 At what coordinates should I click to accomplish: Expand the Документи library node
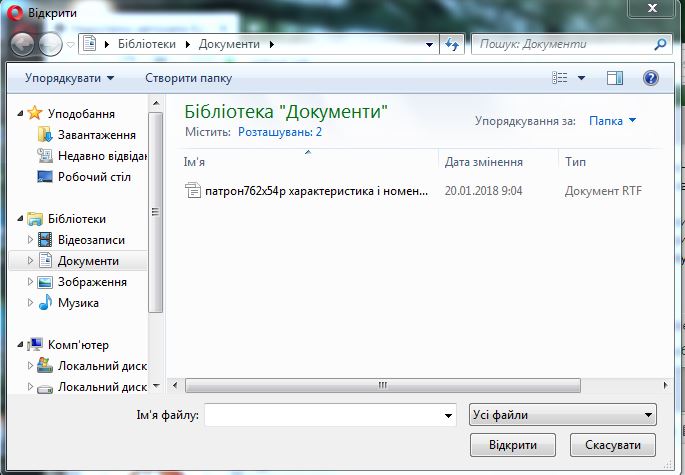tap(30, 260)
